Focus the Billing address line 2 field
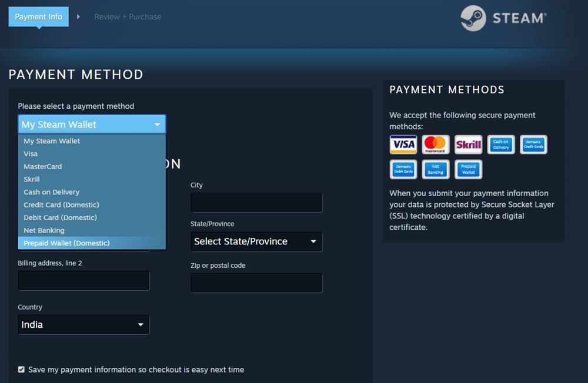Viewport: 588px width, 383px height. click(x=83, y=280)
